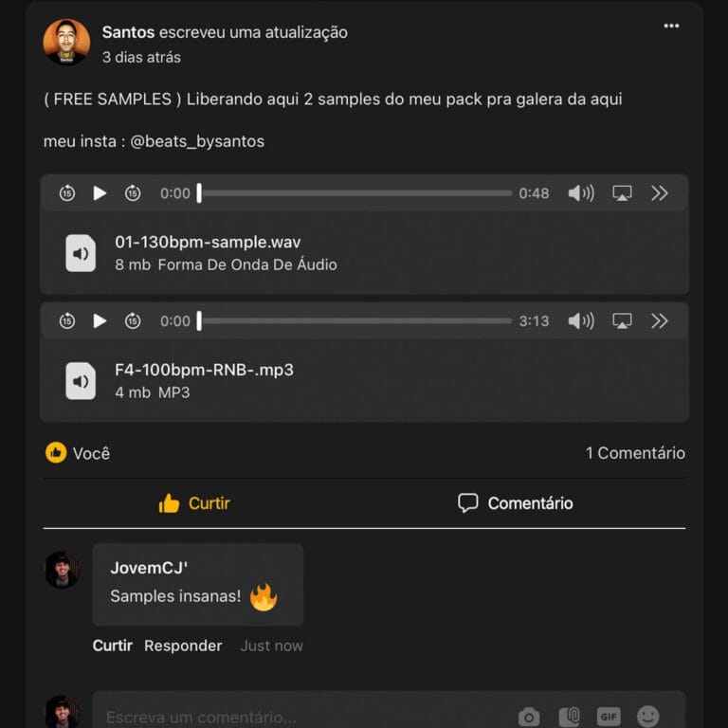Rewind 15 seconds on the first audio player
Screen dimensions: 728x728
click(x=66, y=193)
